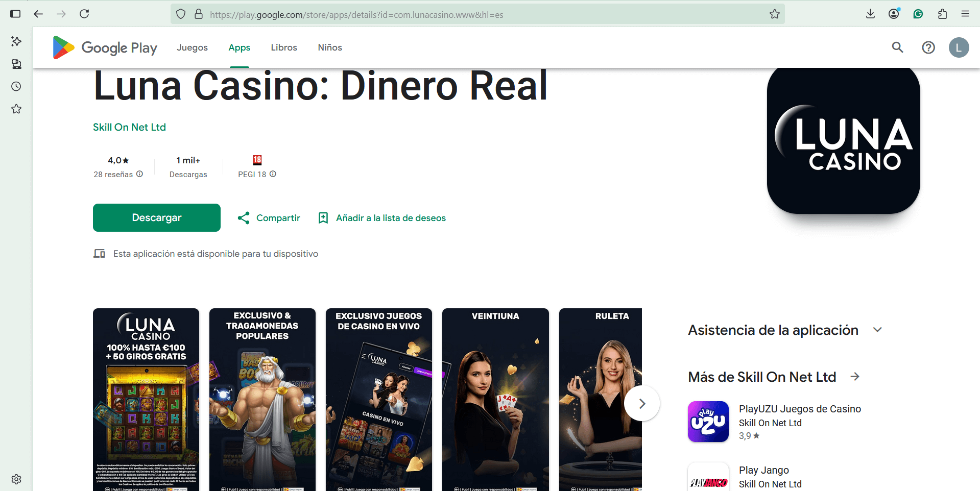Open the browser downloads panel
Viewport: 980px width, 491px height.
click(871, 14)
